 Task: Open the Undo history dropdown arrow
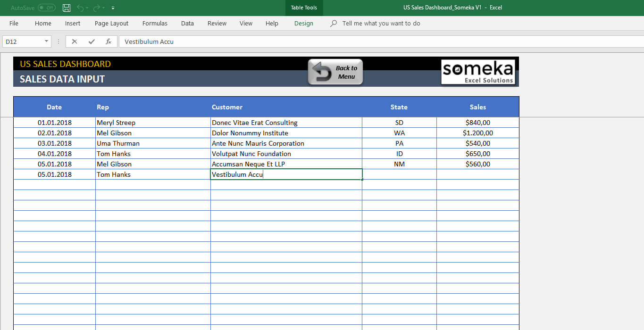[88, 8]
